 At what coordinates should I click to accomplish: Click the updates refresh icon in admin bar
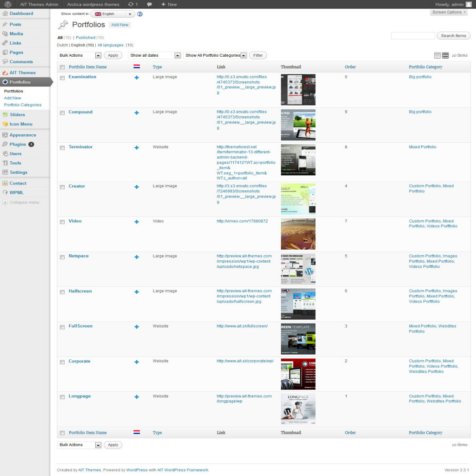pos(131,4)
